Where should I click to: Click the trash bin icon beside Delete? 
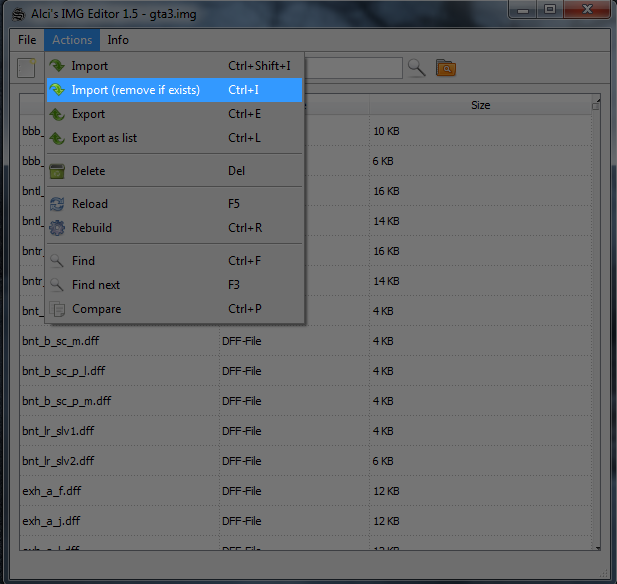pos(57,171)
